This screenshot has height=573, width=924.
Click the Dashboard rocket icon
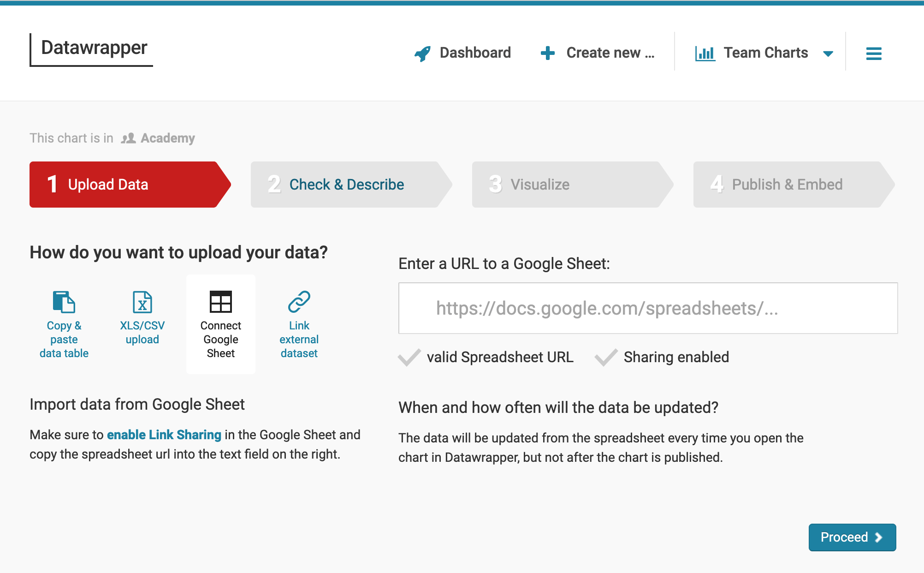(x=422, y=54)
